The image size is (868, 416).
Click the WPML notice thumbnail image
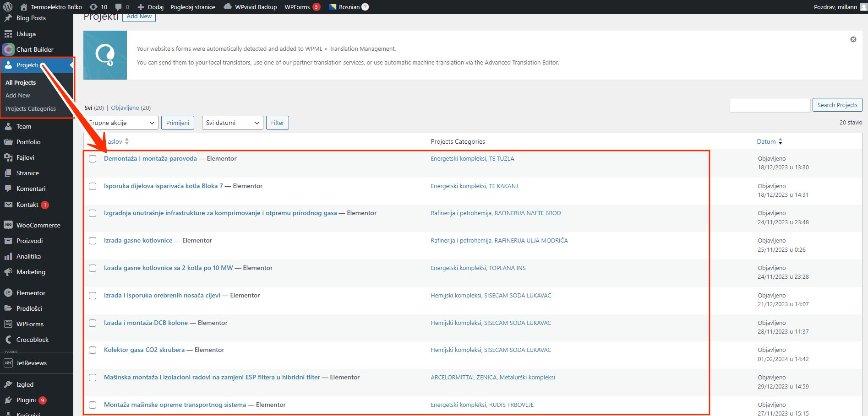click(105, 55)
